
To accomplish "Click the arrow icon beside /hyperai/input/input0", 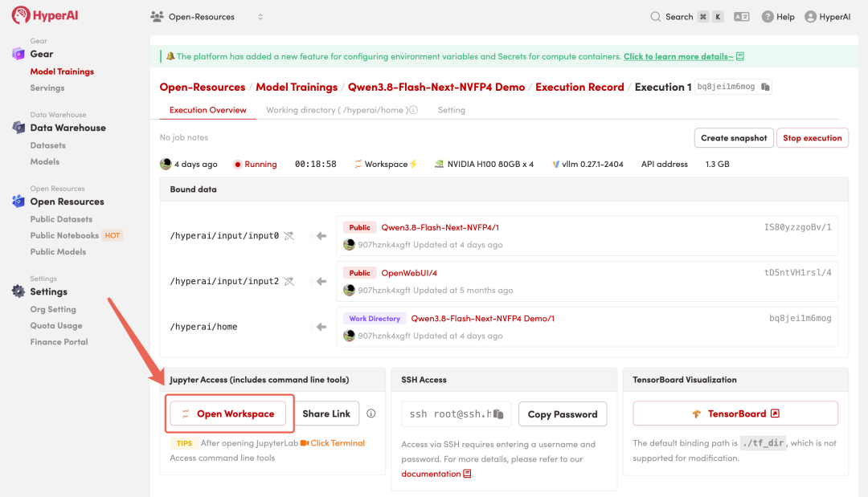I will (x=321, y=236).
